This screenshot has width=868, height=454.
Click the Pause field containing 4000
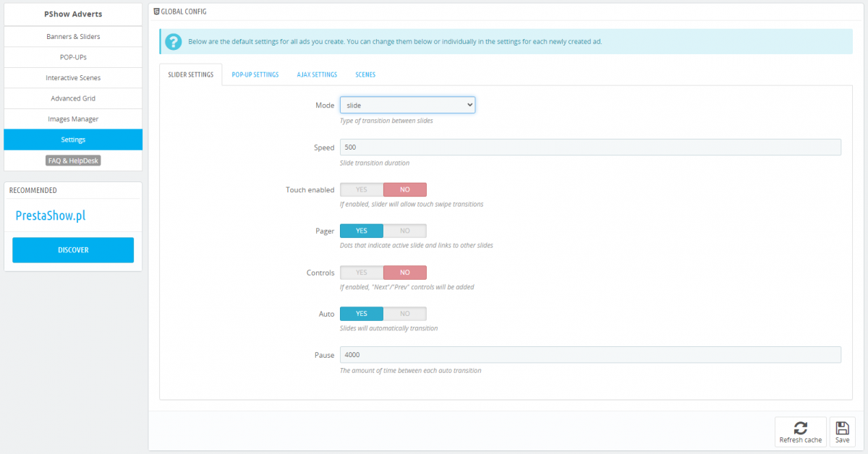pyautogui.click(x=590, y=355)
